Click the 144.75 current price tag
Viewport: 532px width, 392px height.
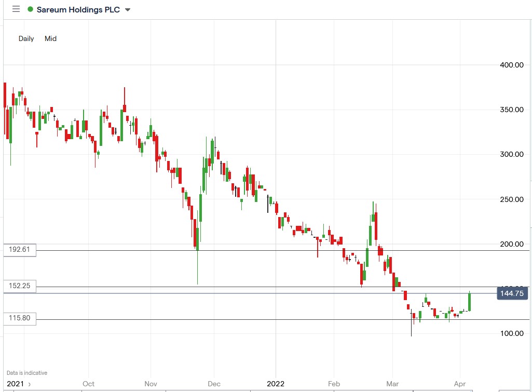tap(513, 293)
